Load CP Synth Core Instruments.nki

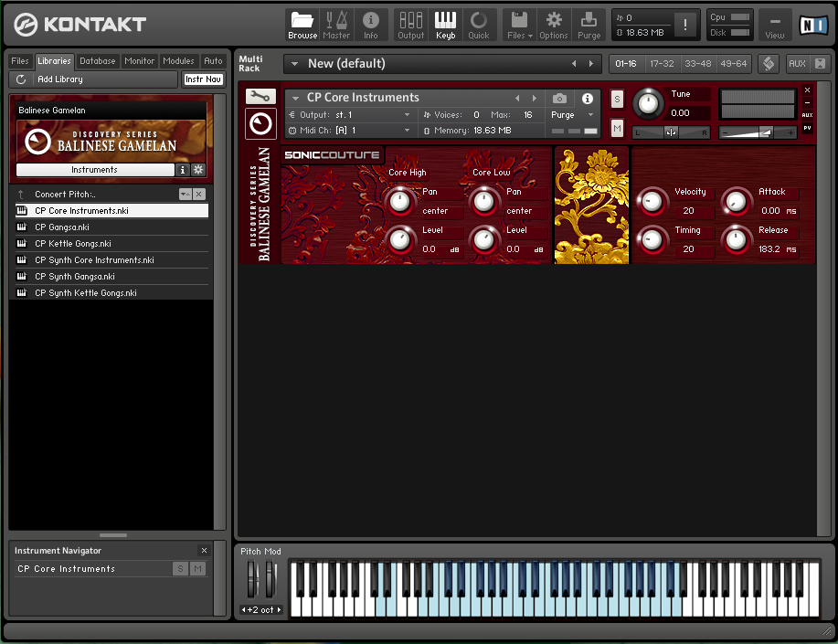(111, 260)
